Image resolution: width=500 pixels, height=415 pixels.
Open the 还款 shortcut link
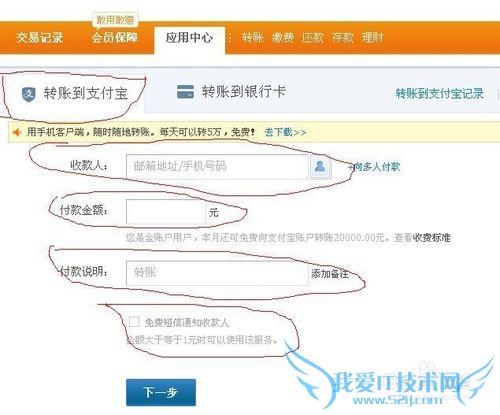click(313, 38)
